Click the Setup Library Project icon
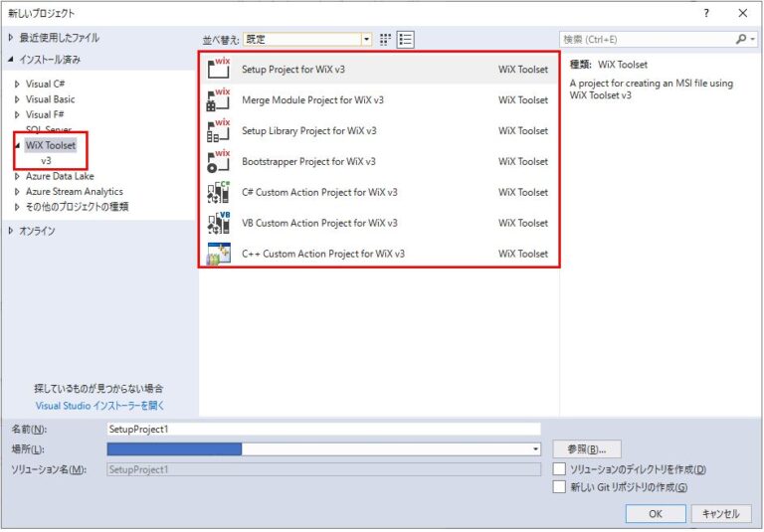Image resolution: width=764 pixels, height=532 pixels. pyautogui.click(x=219, y=130)
